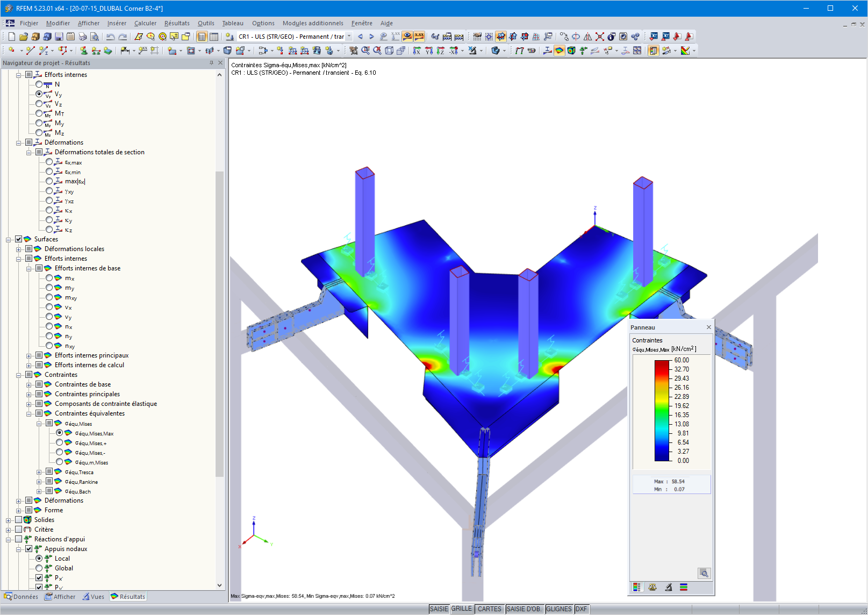868x615 pixels.
Task: Set view in Y direction
Action: (429, 51)
